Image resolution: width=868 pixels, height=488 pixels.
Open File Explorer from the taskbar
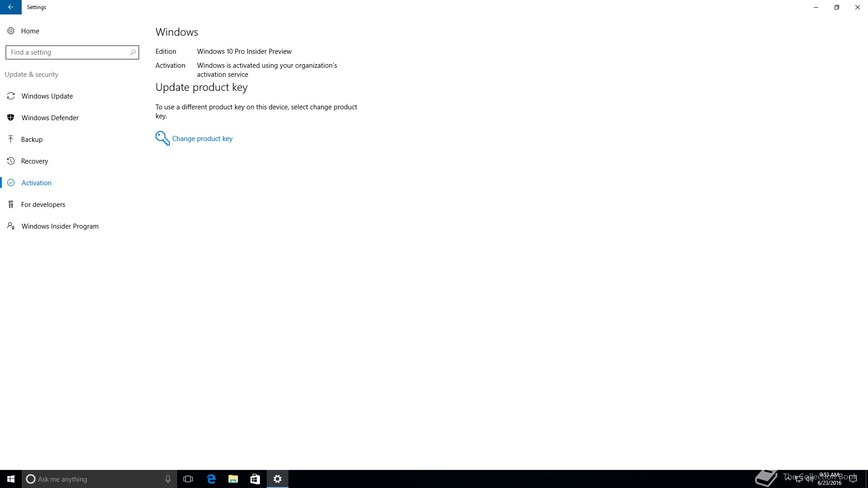(233, 479)
